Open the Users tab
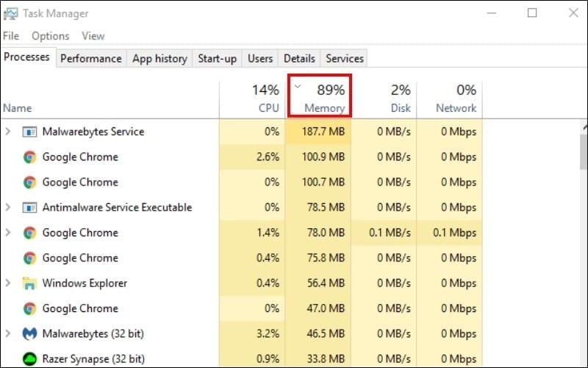Screen dimensions: 588x368 (260, 59)
